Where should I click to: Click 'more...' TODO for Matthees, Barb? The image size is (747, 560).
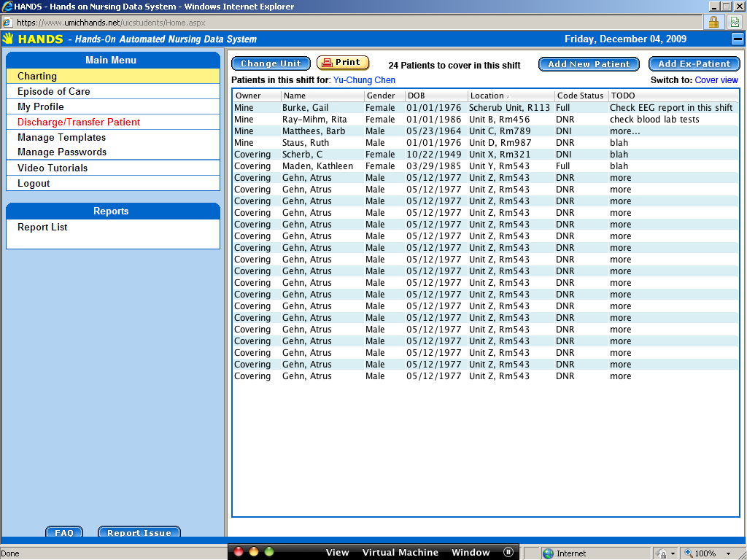pyautogui.click(x=624, y=131)
